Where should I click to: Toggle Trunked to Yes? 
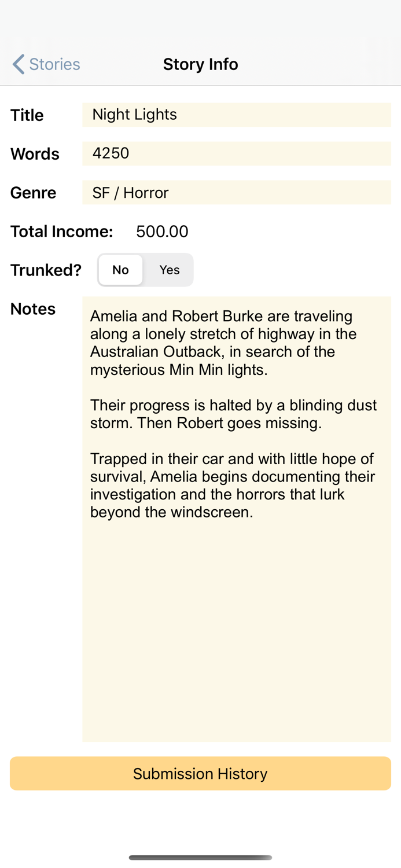[169, 270]
